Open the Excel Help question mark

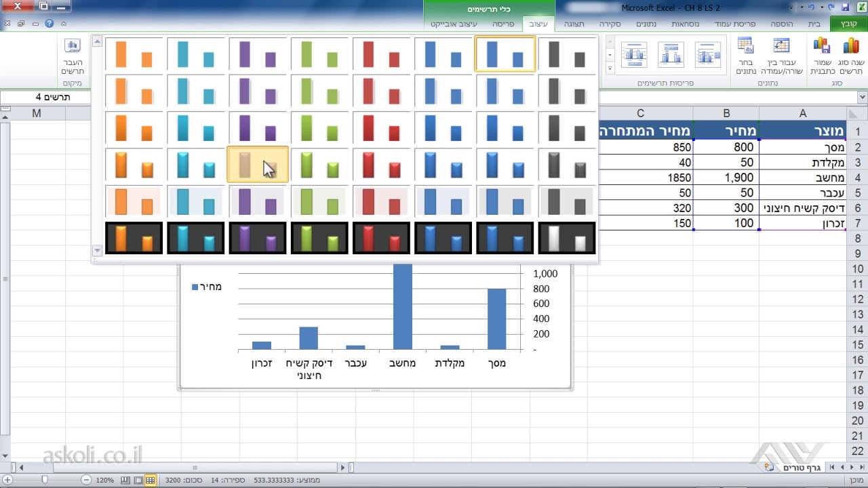(49, 24)
